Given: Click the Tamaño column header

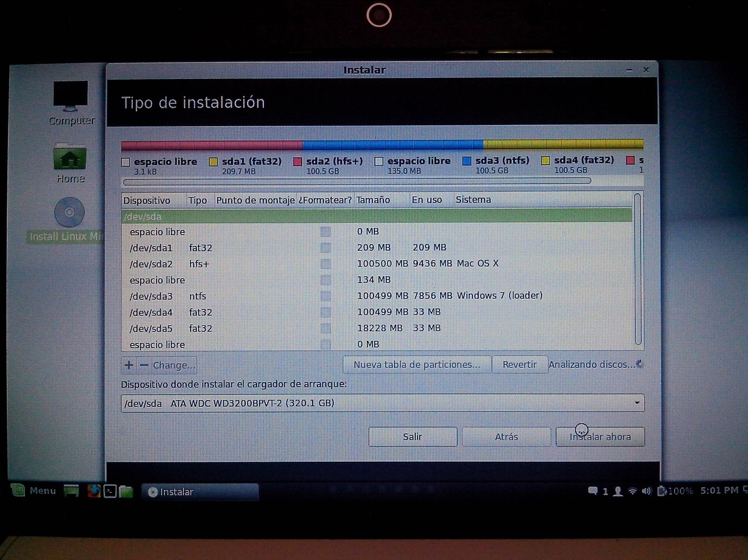Looking at the screenshot, I should [x=373, y=200].
